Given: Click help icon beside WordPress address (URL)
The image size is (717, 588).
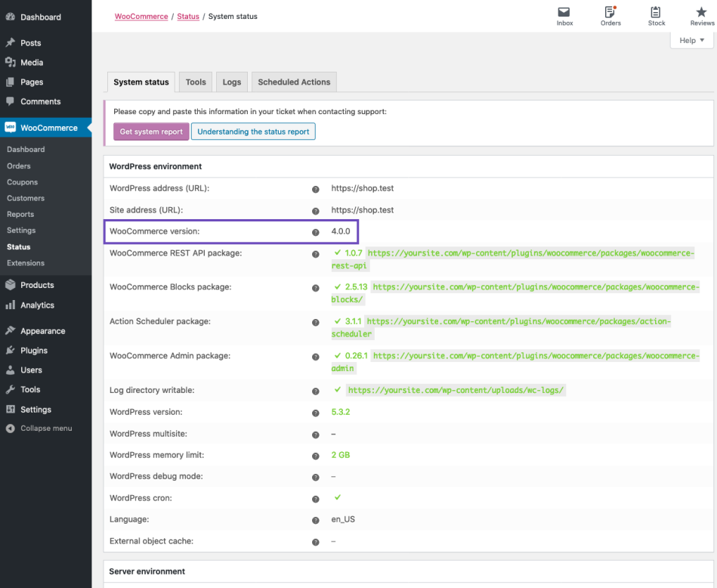Looking at the screenshot, I should pyautogui.click(x=316, y=189).
